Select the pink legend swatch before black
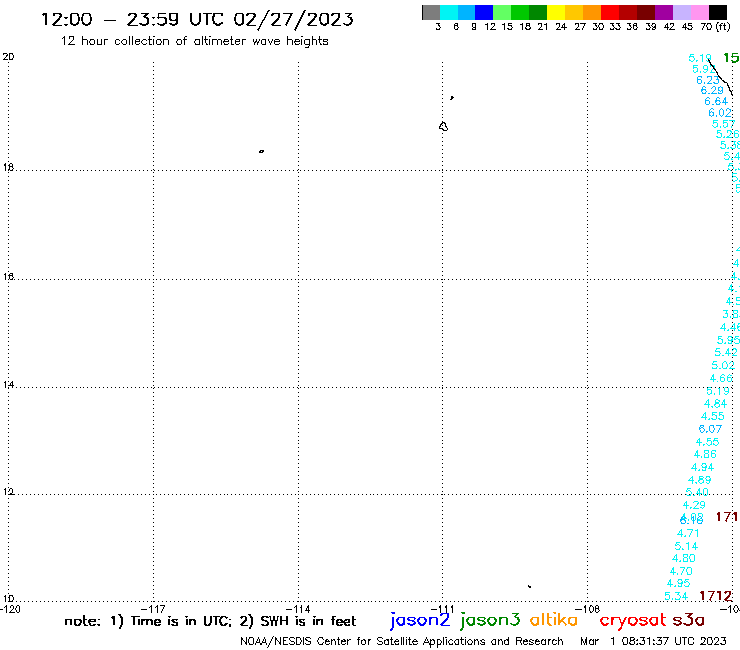This screenshot has width=740, height=650. tap(700, 12)
